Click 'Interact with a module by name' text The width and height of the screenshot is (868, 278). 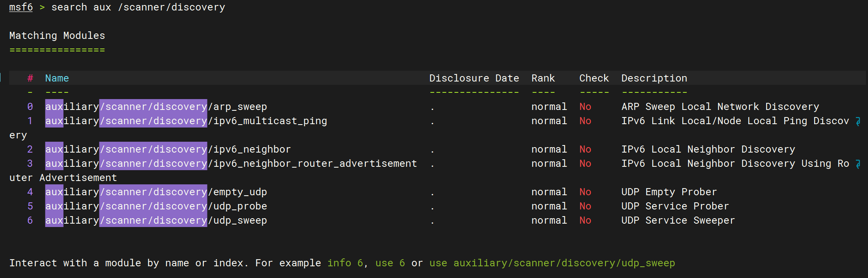point(99,263)
